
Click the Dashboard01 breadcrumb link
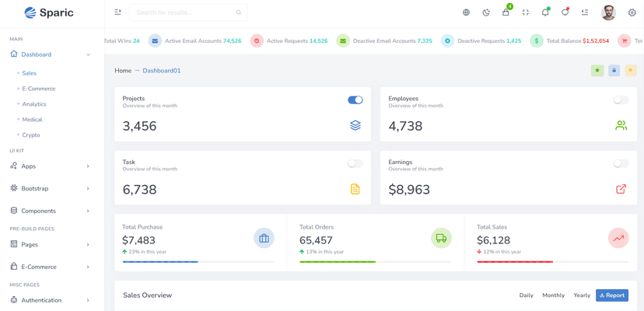click(x=162, y=71)
